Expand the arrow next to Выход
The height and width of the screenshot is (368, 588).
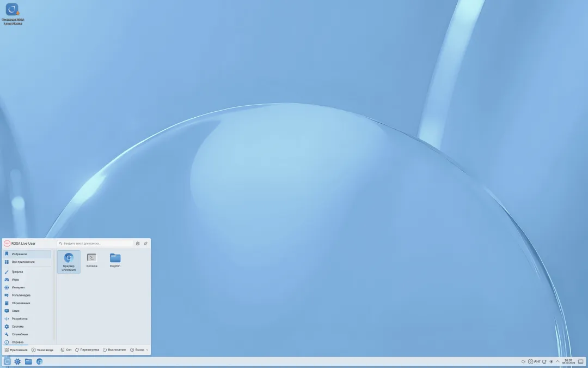pos(147,349)
